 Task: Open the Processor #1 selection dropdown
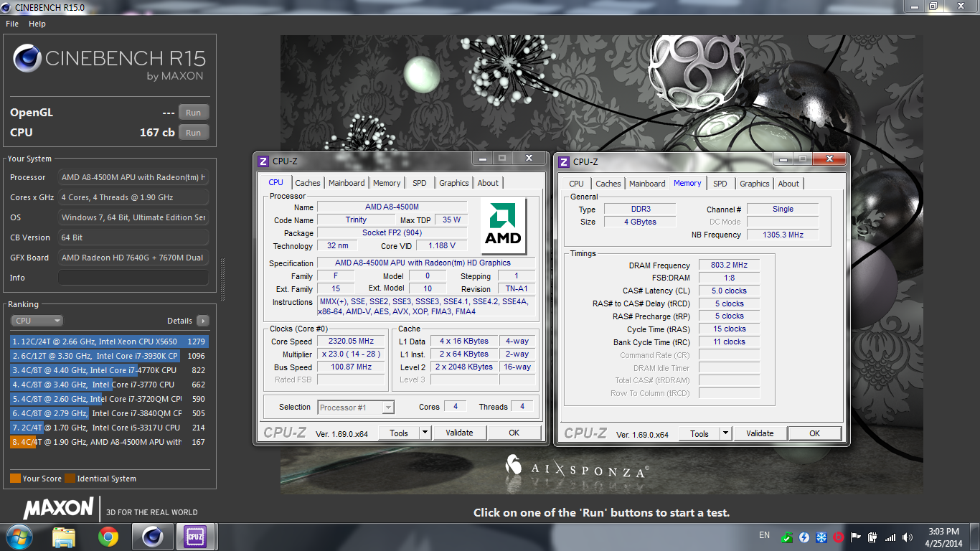coord(356,408)
